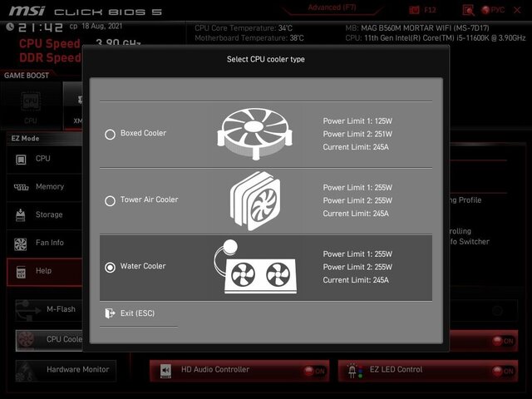The width and height of the screenshot is (532, 399).
Task: Open the Memory section in sidebar
Action: point(43,187)
